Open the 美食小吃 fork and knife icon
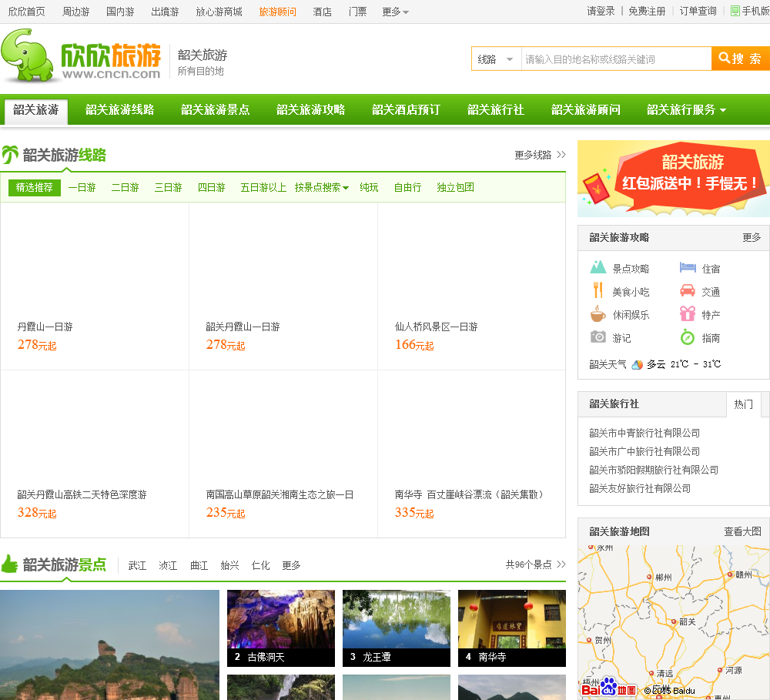This screenshot has height=700, width=770. coord(598,291)
